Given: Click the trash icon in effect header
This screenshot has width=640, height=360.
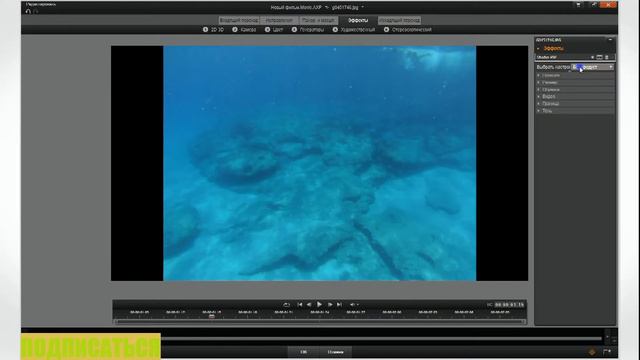Looking at the screenshot, I should coord(607,57).
